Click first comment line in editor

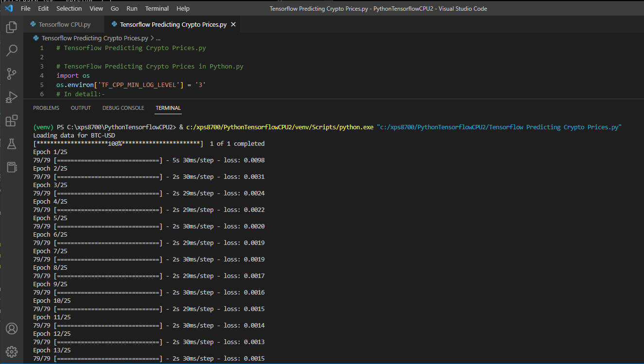click(131, 48)
